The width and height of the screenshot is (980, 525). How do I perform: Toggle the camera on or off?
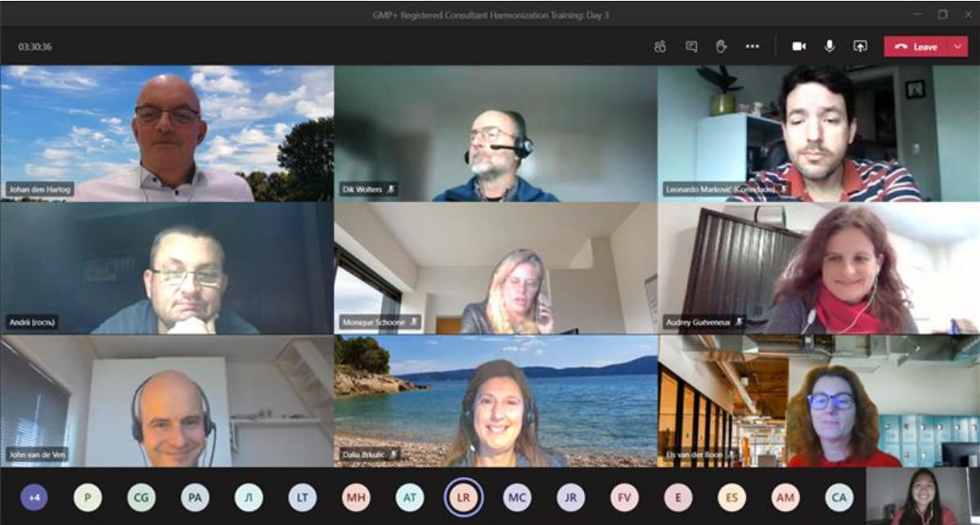(x=798, y=47)
